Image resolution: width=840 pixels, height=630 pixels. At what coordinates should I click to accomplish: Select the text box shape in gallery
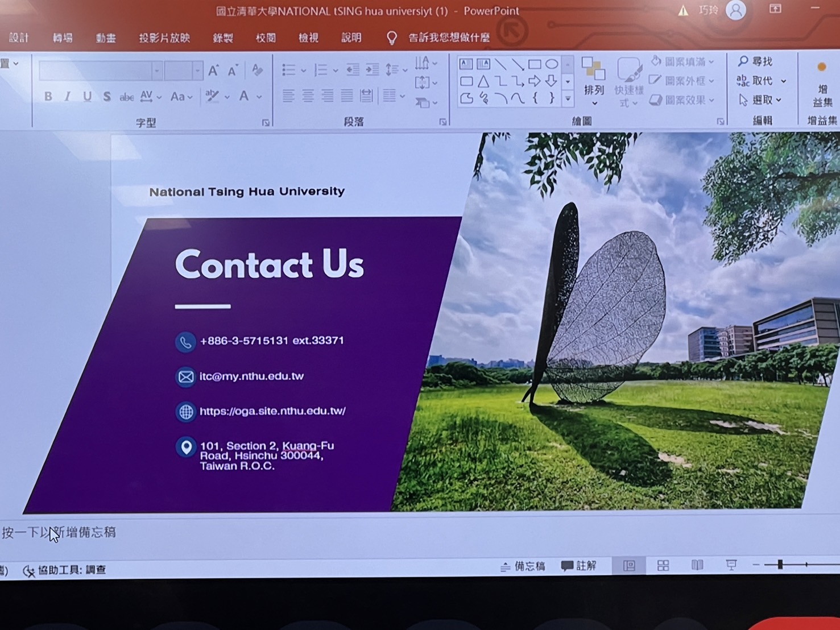click(466, 64)
